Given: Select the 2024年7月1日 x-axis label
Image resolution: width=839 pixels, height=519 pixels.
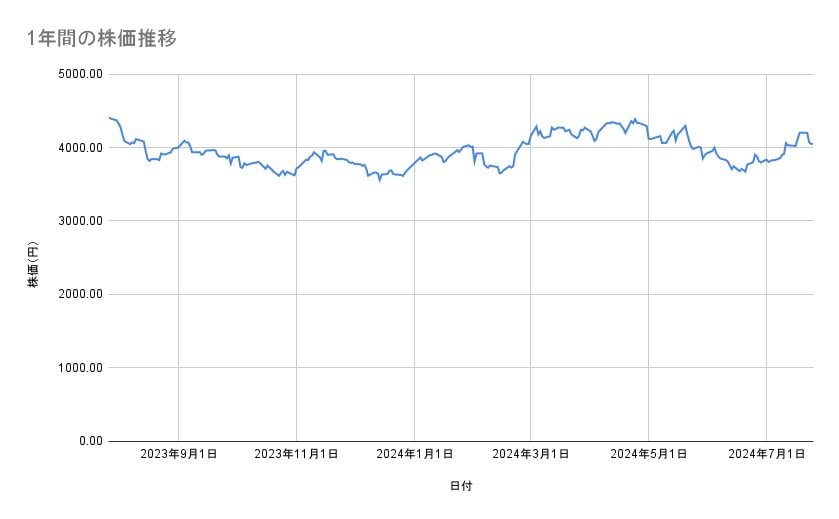Looking at the screenshot, I should coord(767,455).
